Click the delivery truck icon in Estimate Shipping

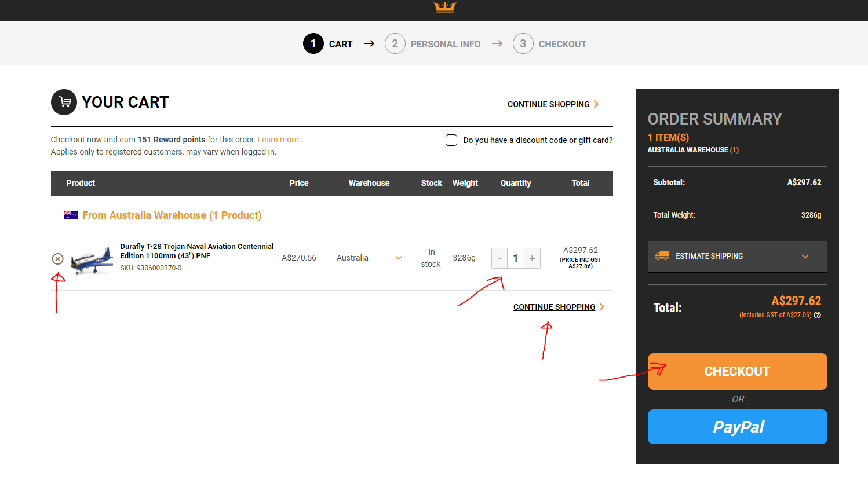click(662, 255)
